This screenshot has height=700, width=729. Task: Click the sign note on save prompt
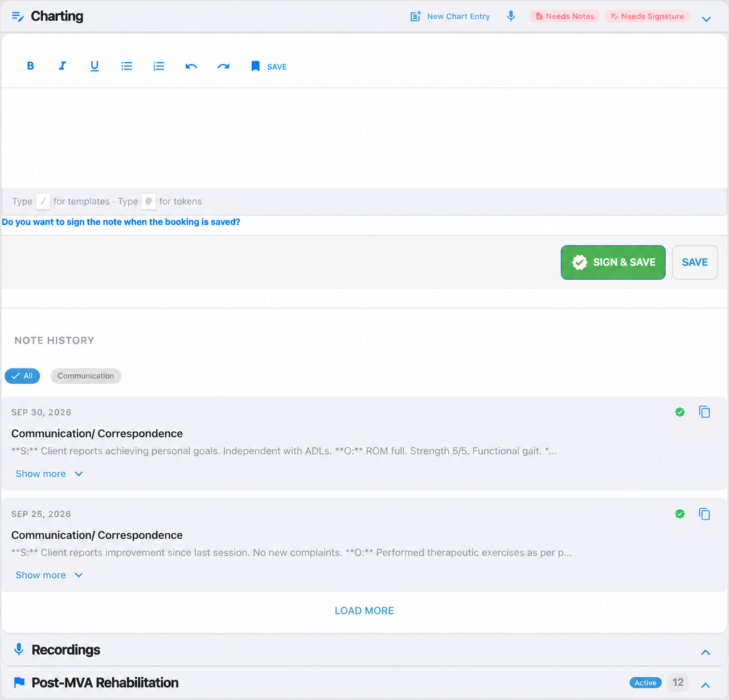tap(121, 222)
